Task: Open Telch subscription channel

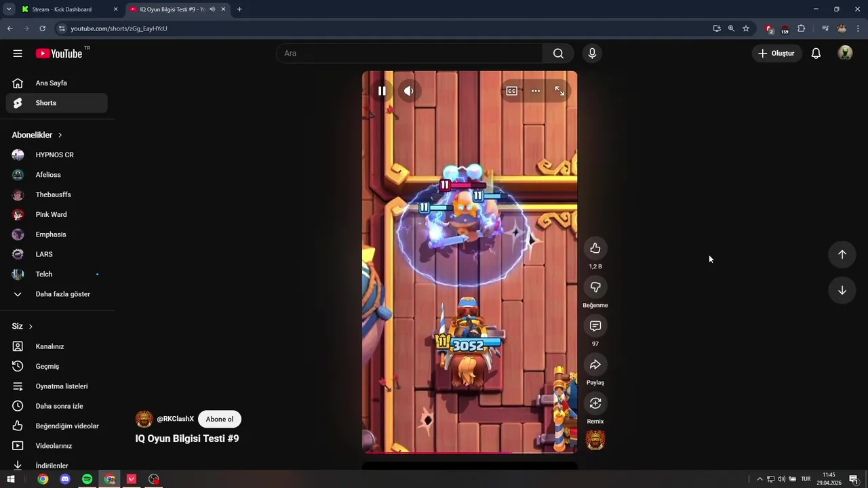Action: 57,274
